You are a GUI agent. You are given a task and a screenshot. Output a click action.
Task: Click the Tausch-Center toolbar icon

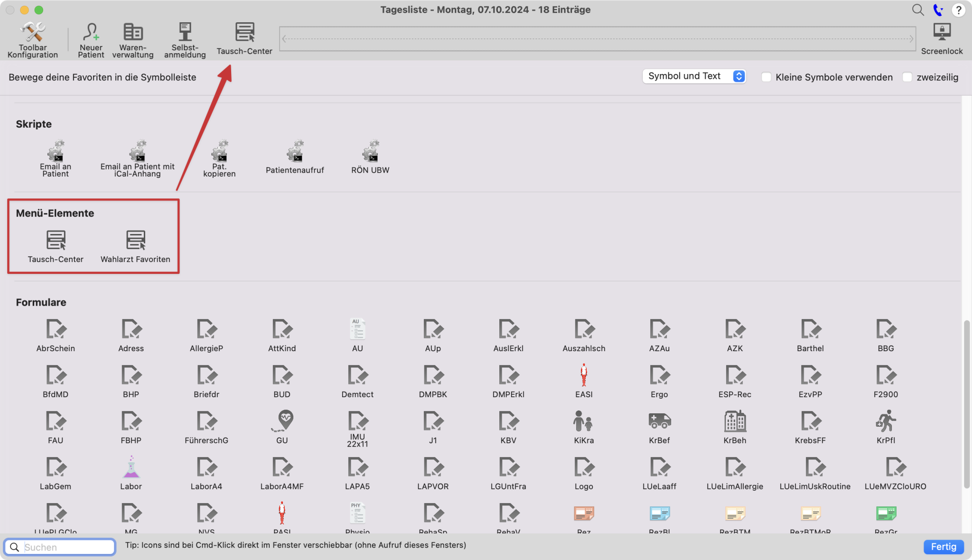pos(244,38)
